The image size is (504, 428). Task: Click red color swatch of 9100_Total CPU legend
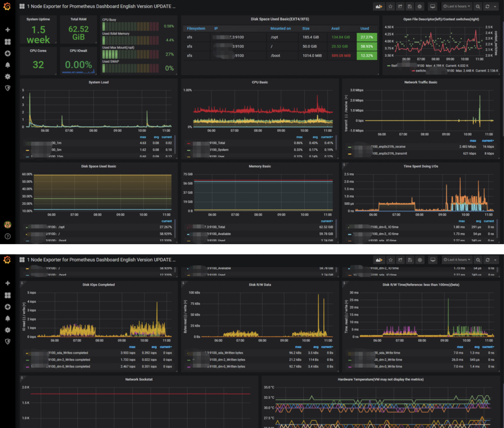(189, 143)
